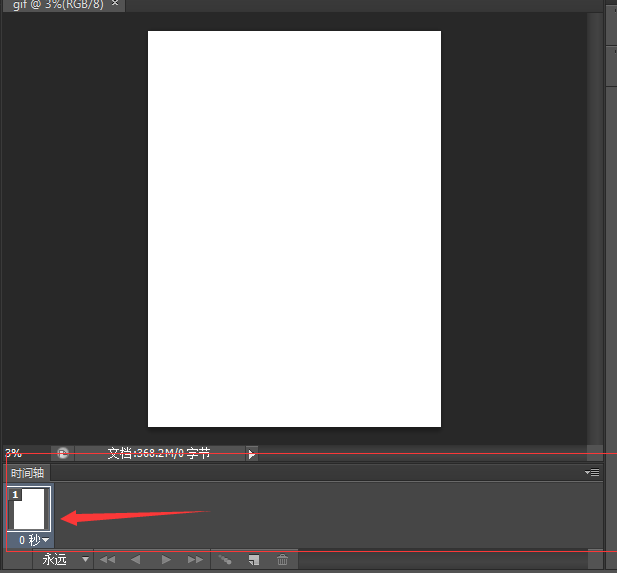The height and width of the screenshot is (573, 617).
Task: Open the 时间轴 timeline panel tab
Action: coord(27,473)
